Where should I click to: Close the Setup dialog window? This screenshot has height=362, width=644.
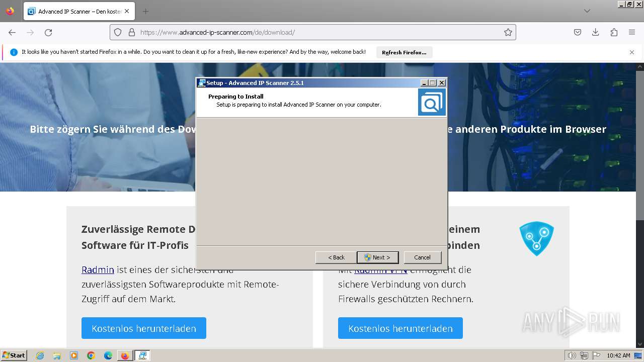pos(442,83)
